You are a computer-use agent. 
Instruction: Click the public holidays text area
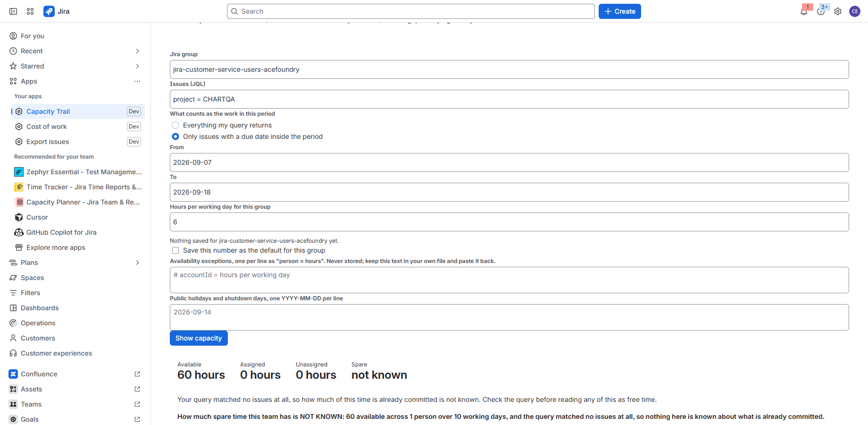tap(509, 317)
